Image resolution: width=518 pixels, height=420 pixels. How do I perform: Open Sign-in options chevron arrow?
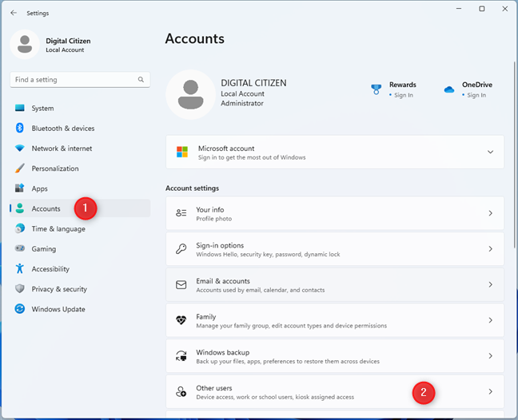pos(490,249)
